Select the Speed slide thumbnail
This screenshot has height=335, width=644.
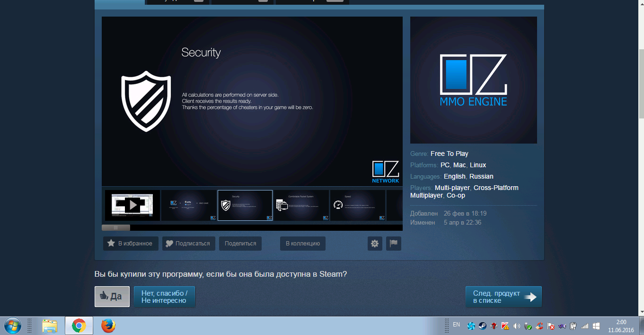(358, 205)
